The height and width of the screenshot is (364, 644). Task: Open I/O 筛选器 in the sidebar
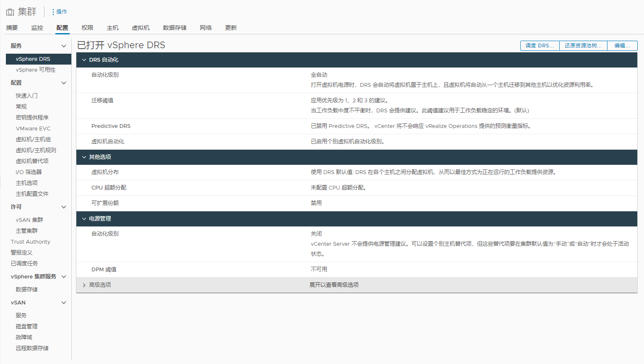pos(29,172)
